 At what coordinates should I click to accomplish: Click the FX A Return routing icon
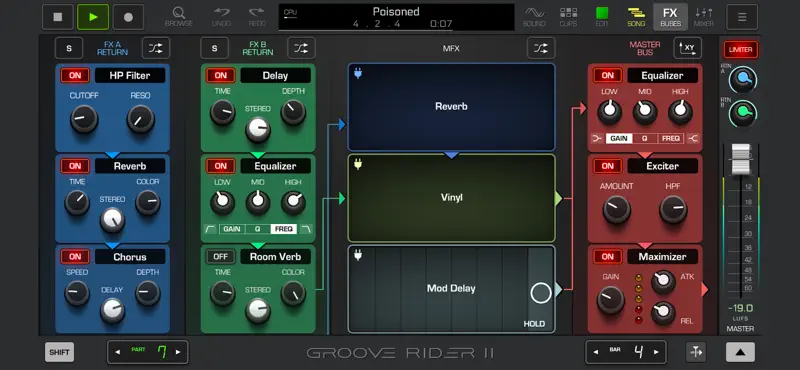[156, 48]
